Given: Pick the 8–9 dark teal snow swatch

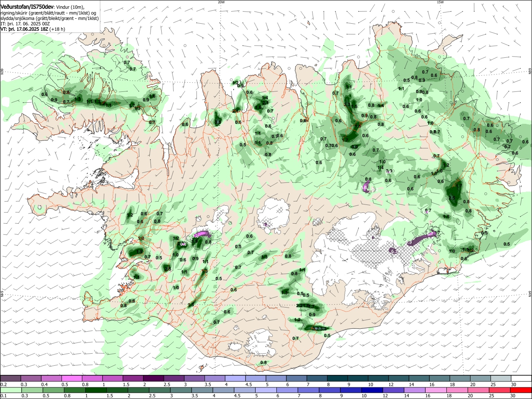Looking at the screenshot, I should [x=337, y=378].
